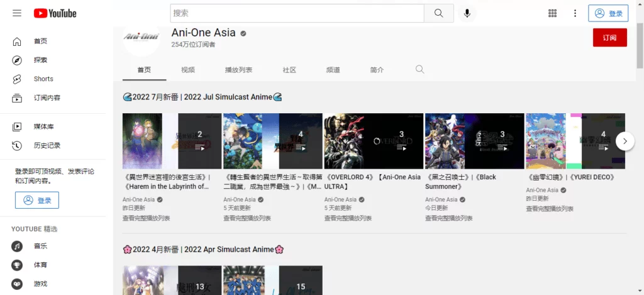Open the three-dot settings menu
This screenshot has height=295, width=644.
click(575, 13)
